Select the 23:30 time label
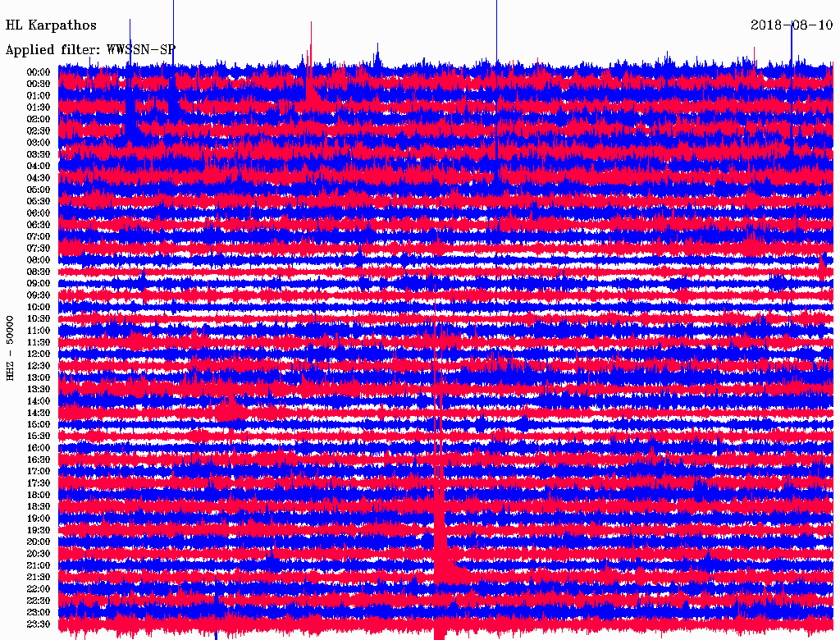This screenshot has height=640, width=840. 39,624
